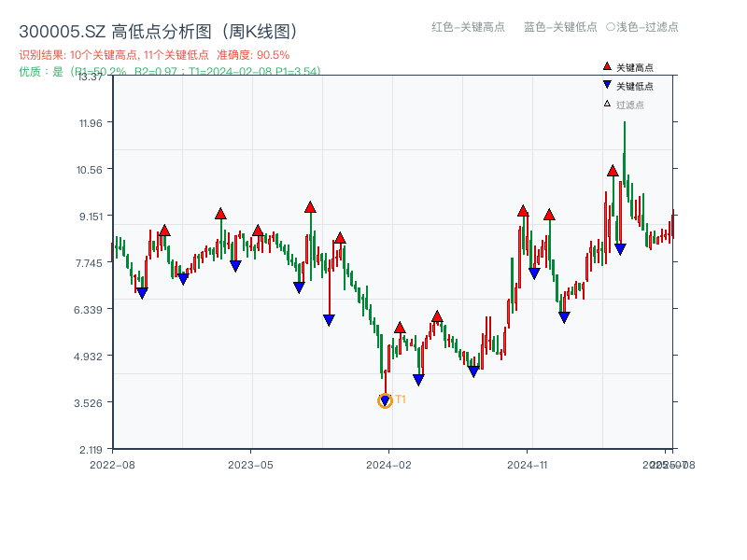Viewport: 747px width, 560px height.
Task: Select the orange T1 circle marker
Action: coord(385,400)
